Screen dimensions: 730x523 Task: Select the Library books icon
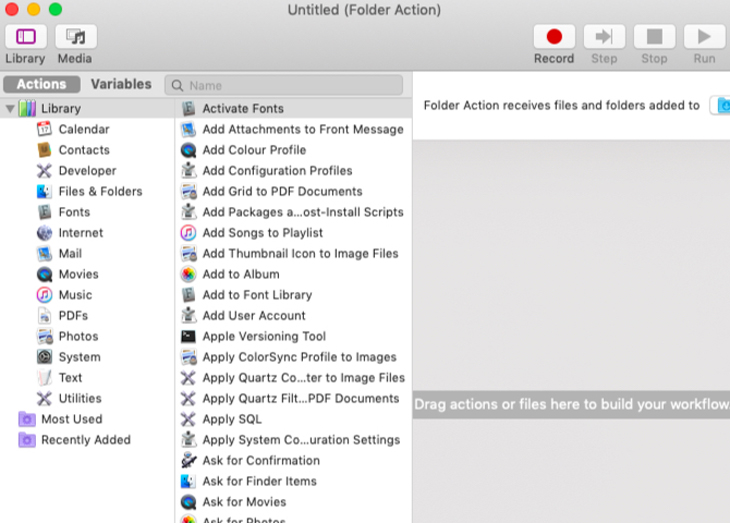click(x=27, y=109)
